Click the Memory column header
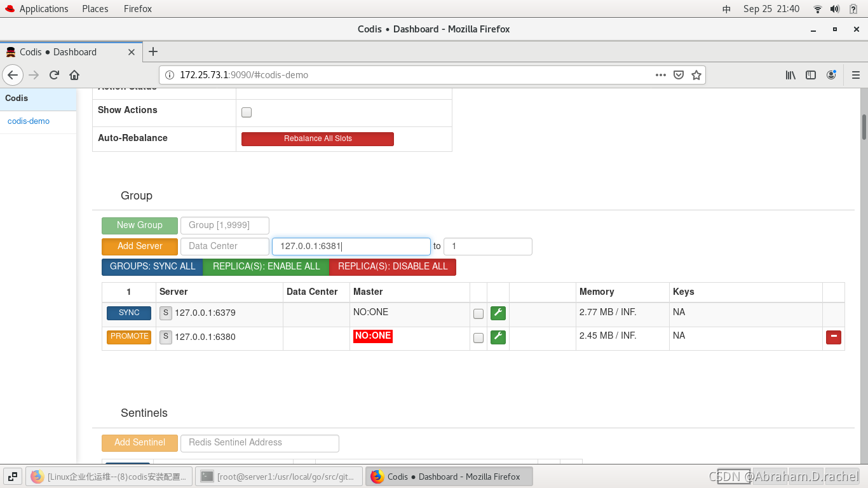The image size is (868, 488). (597, 292)
